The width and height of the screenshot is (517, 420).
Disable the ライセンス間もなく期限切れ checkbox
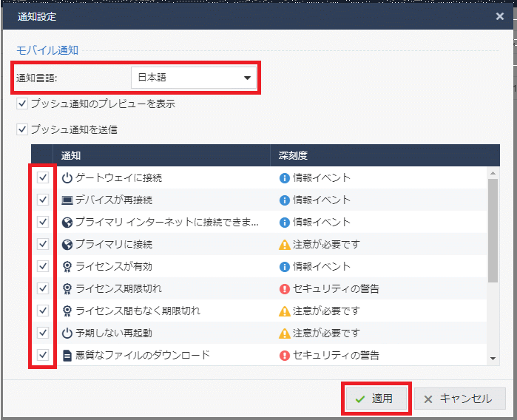pos(43,311)
